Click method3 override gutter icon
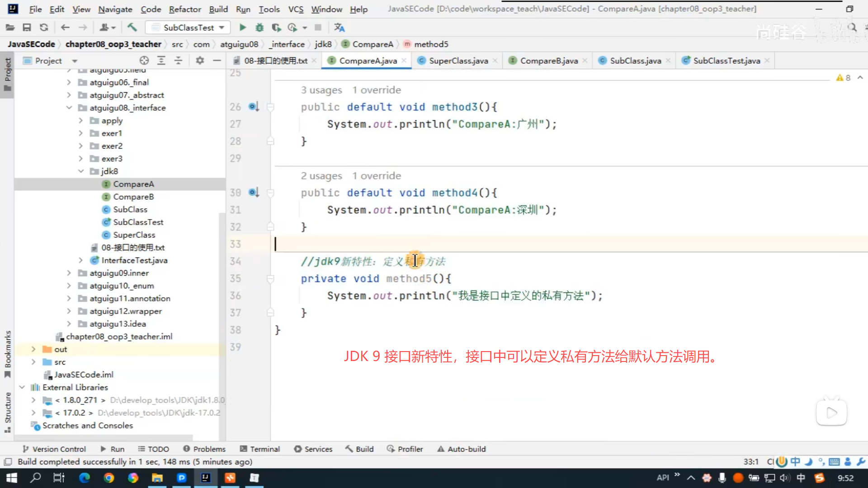Viewport: 868px width, 488px height. point(254,107)
